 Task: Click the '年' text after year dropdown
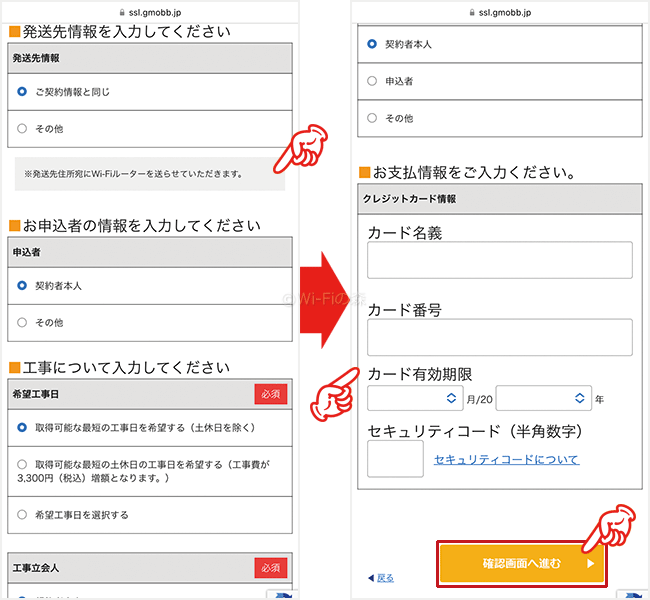click(x=599, y=399)
